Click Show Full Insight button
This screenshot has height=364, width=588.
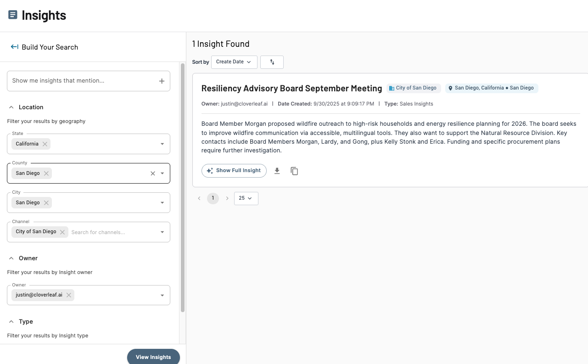[x=234, y=171]
